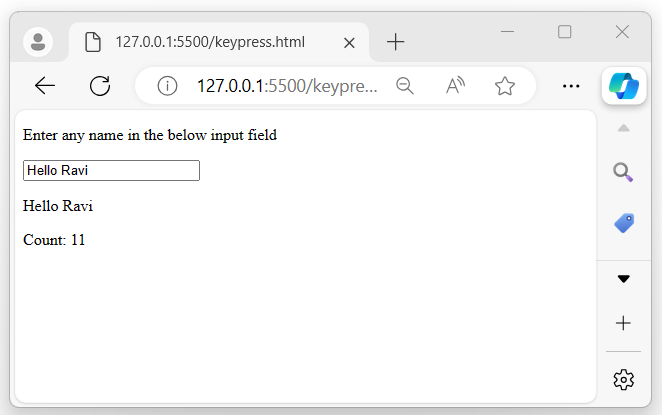Close the keypress.html tab
Screen dimensions: 662x415
(x=349, y=42)
